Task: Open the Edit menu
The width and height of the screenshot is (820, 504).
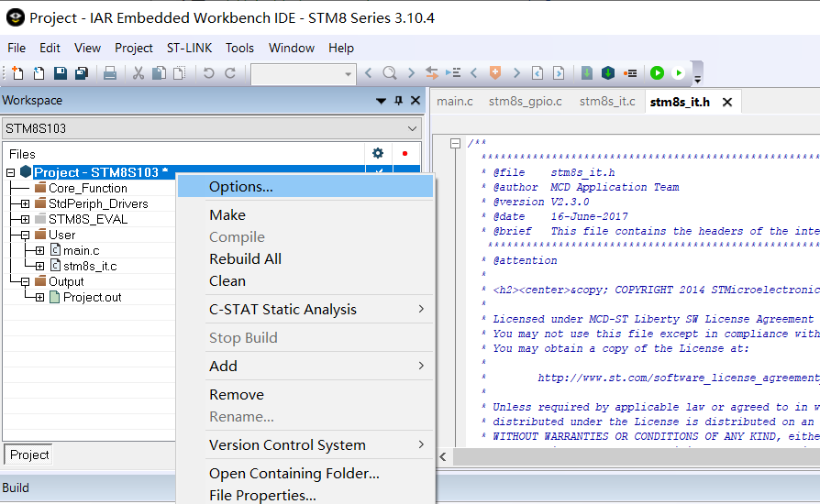Action: 50,48
